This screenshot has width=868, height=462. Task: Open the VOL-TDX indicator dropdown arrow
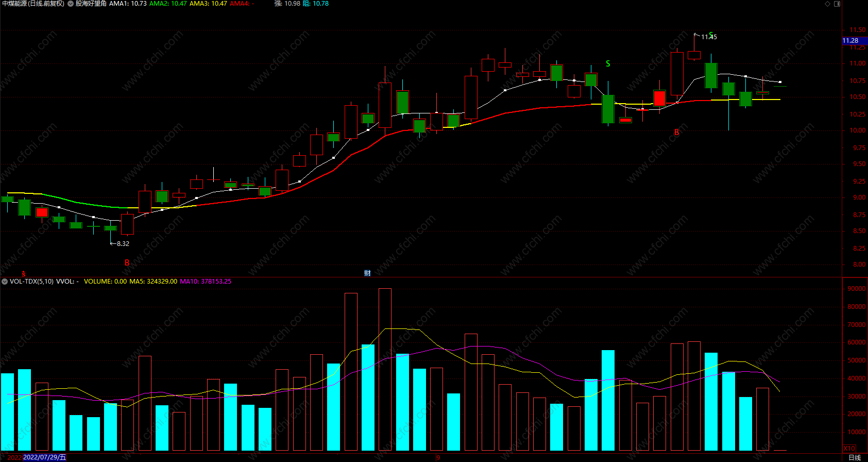[5, 282]
